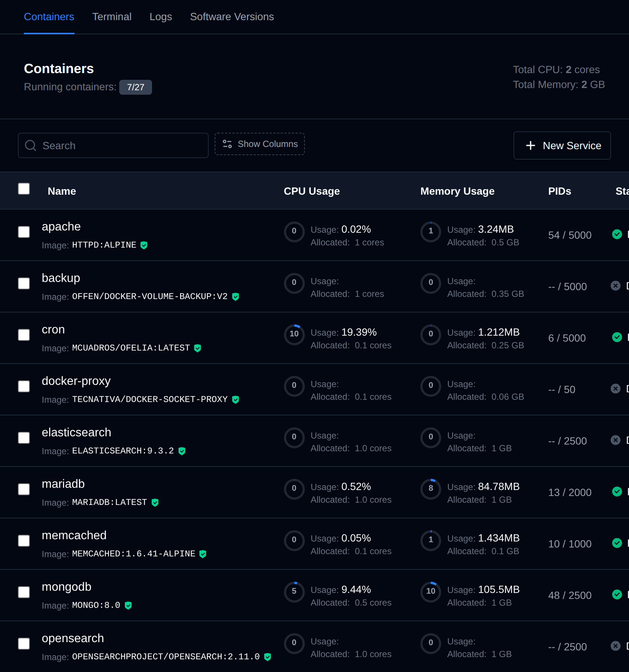Screen dimensions: 629x672
Task: Switch to the Terminal tab
Action: (112, 17)
